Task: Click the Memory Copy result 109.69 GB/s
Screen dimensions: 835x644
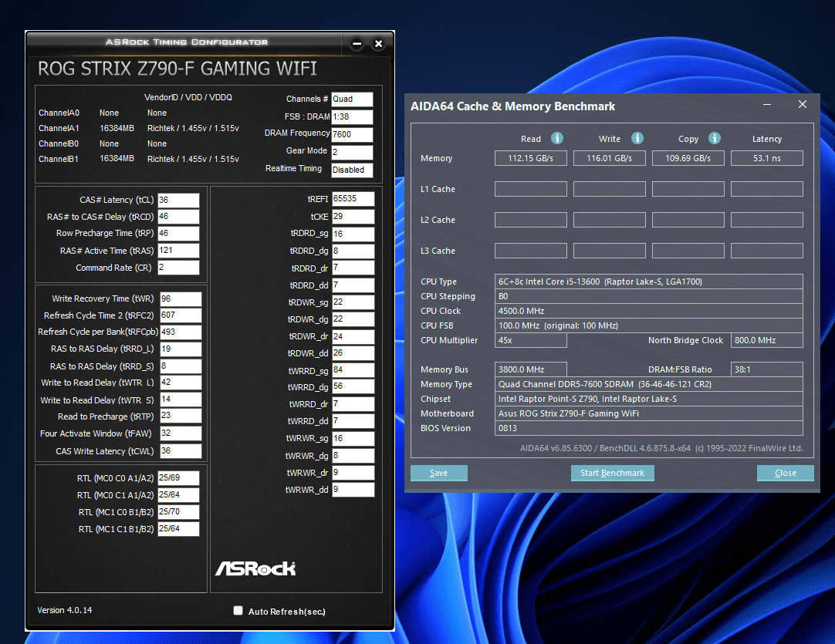Action: click(688, 158)
